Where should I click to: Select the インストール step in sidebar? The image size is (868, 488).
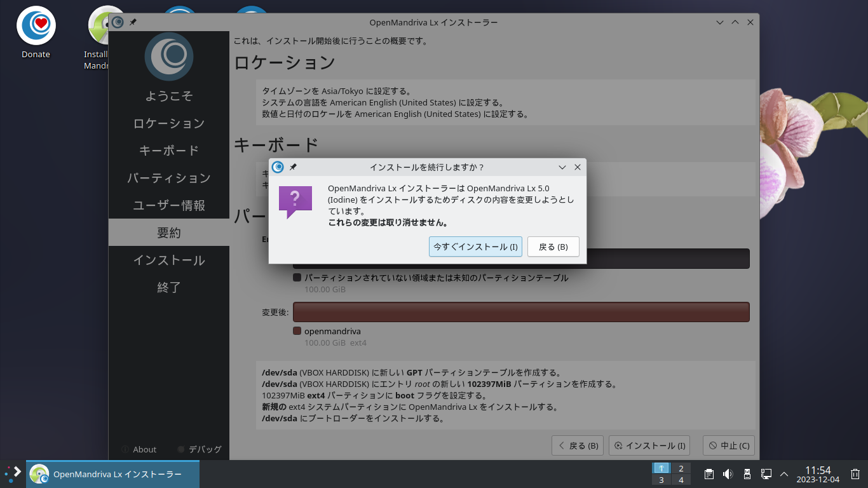169,260
